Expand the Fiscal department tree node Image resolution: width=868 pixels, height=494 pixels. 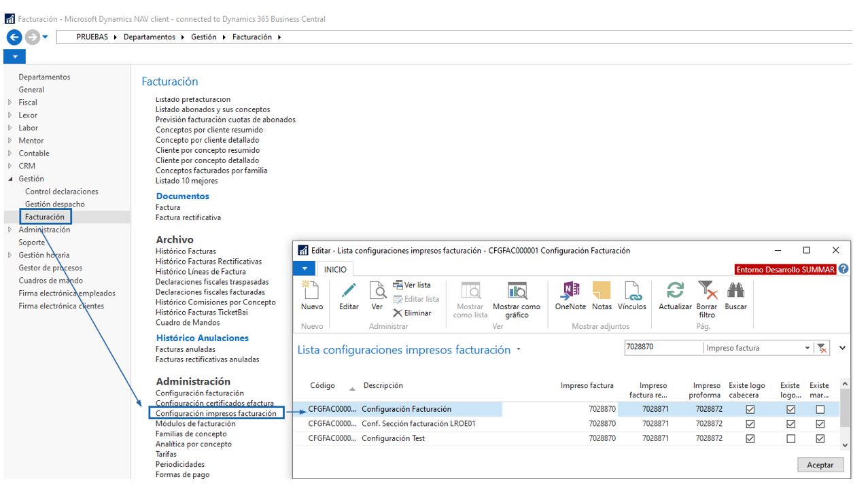pos(10,103)
